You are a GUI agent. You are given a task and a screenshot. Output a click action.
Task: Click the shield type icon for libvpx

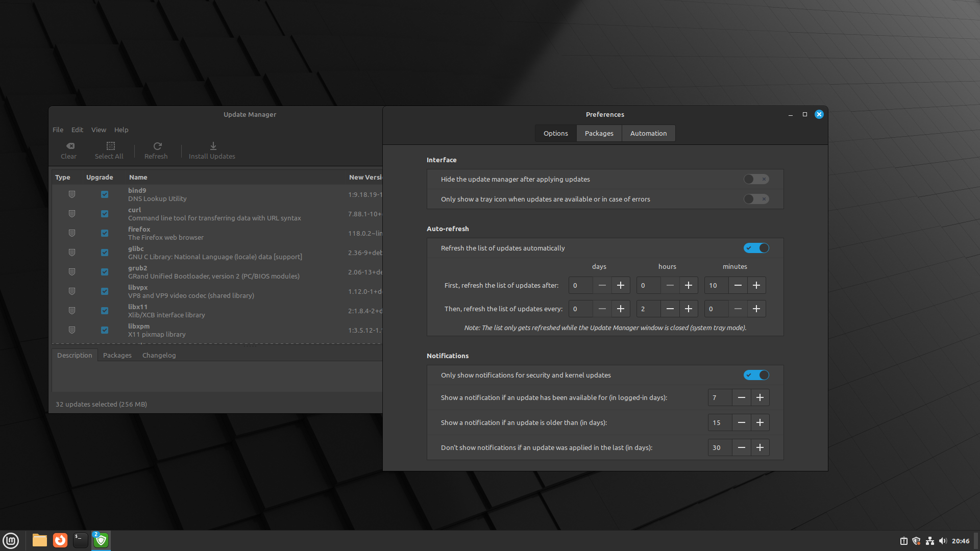tap(72, 291)
